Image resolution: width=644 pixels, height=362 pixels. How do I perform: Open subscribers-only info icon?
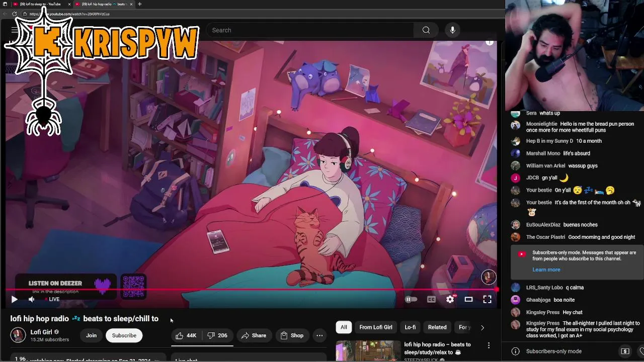pyautogui.click(x=515, y=351)
